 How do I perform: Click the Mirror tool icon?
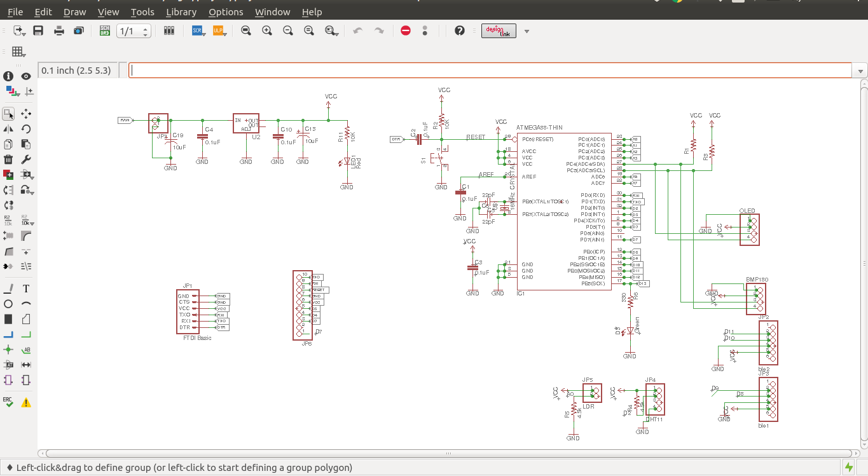point(8,129)
